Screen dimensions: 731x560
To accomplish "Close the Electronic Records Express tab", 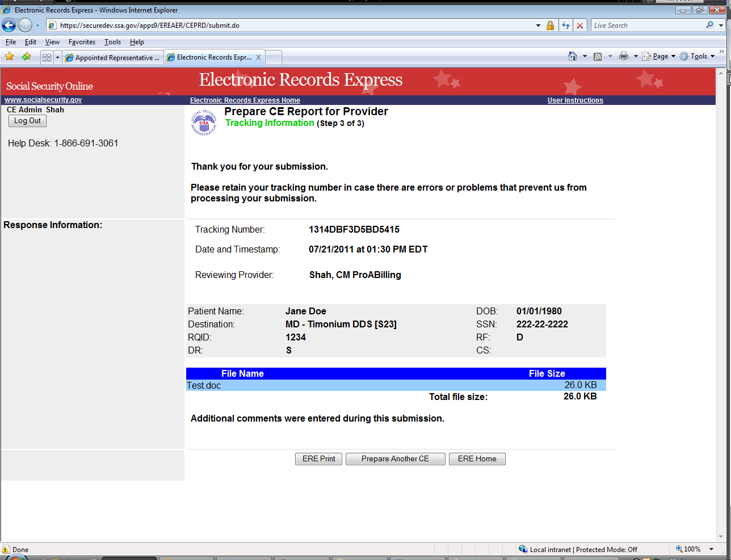I will pos(258,57).
